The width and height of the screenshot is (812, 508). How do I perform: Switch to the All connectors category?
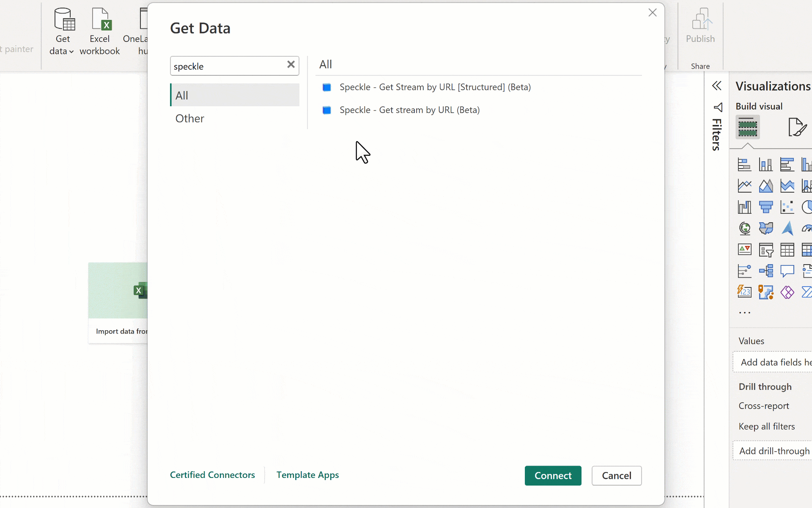pos(182,95)
